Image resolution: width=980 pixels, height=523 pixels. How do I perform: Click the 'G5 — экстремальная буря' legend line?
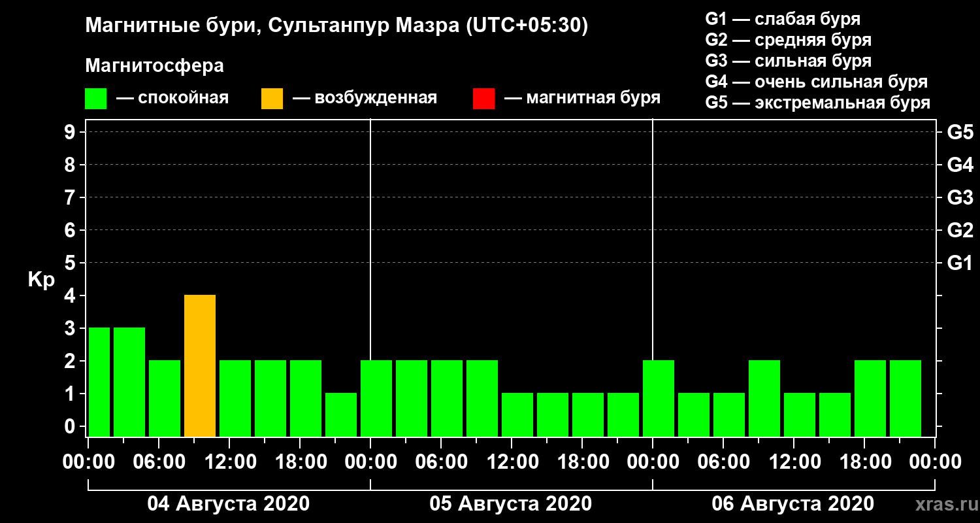point(818,103)
